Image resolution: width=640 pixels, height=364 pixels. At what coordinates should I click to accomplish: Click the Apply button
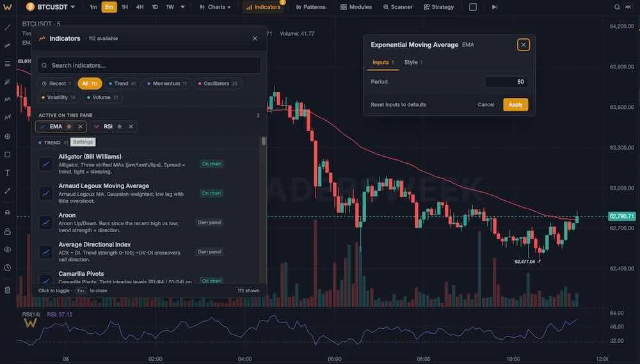(515, 104)
